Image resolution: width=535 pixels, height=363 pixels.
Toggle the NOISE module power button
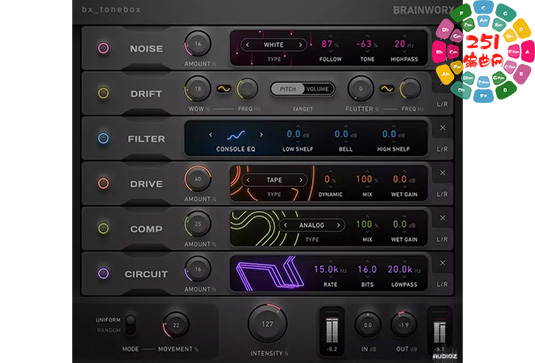point(103,48)
